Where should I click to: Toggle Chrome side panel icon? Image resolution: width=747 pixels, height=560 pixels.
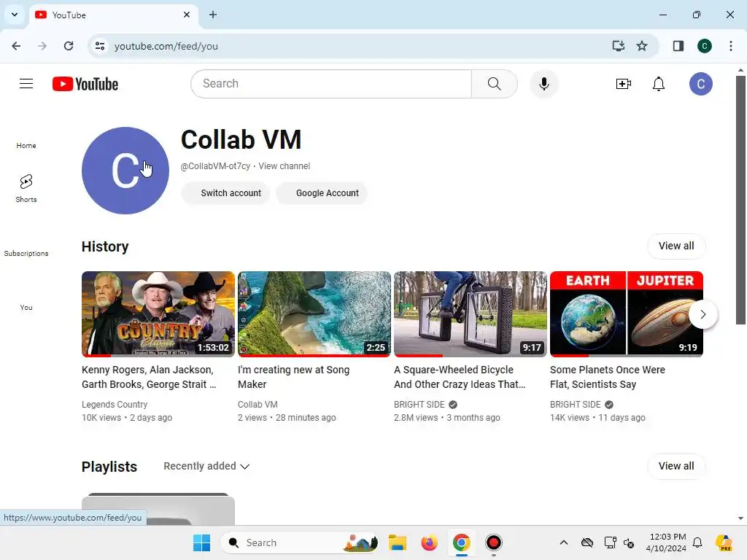(678, 46)
